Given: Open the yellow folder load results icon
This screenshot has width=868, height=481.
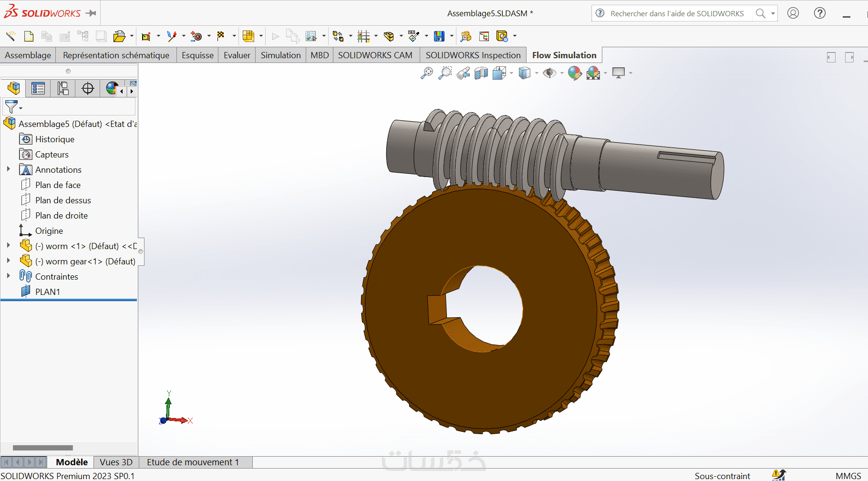Looking at the screenshot, I should click(119, 36).
